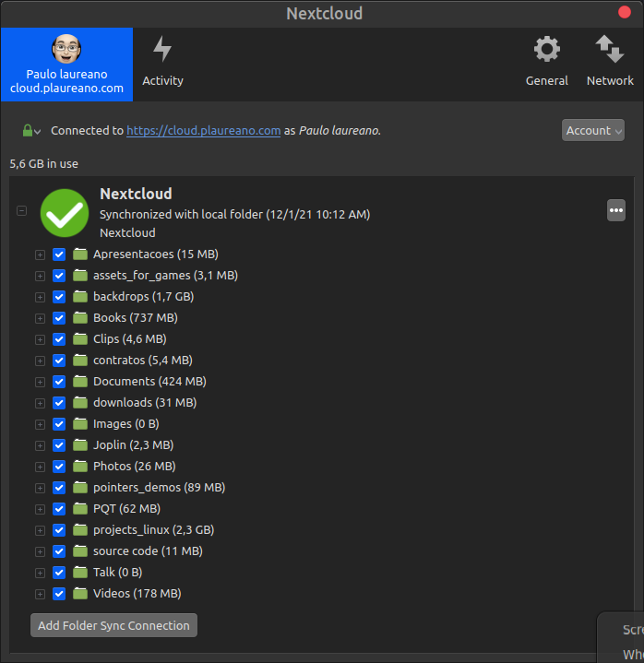Viewport: 644px width, 663px height.
Task: Expand the source code folder
Action: click(41, 551)
